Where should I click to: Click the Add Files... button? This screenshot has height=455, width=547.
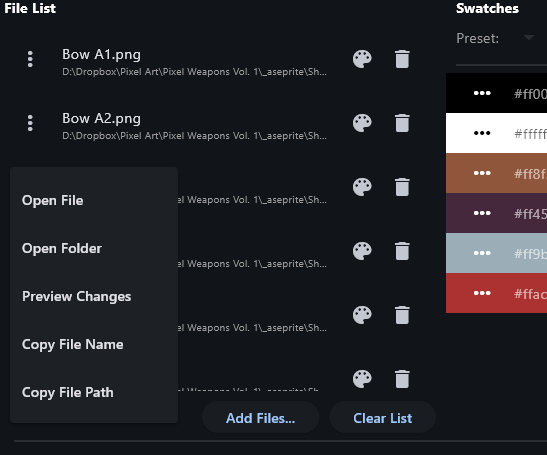point(260,418)
